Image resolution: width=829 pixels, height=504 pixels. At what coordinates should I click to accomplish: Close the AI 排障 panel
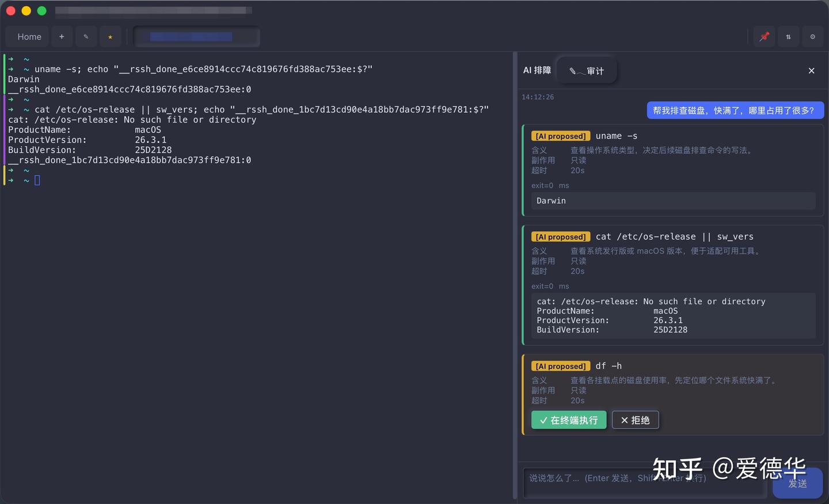(x=812, y=71)
